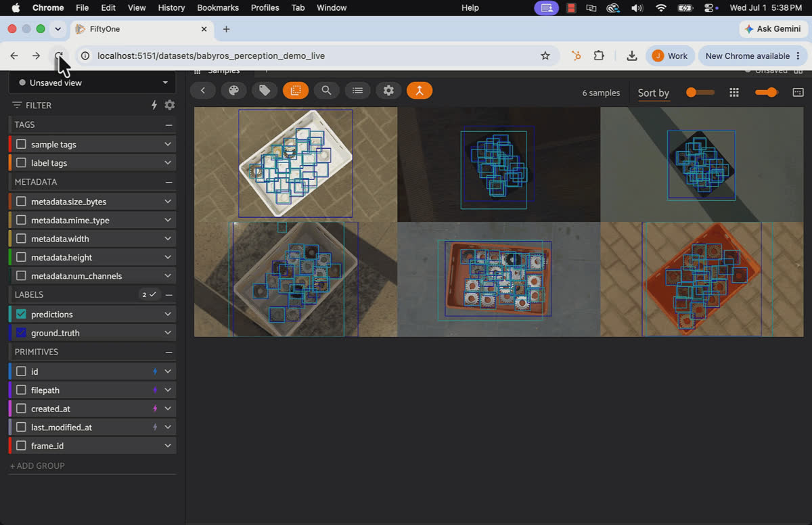Open the tab search dropdown arrow

tap(58, 29)
